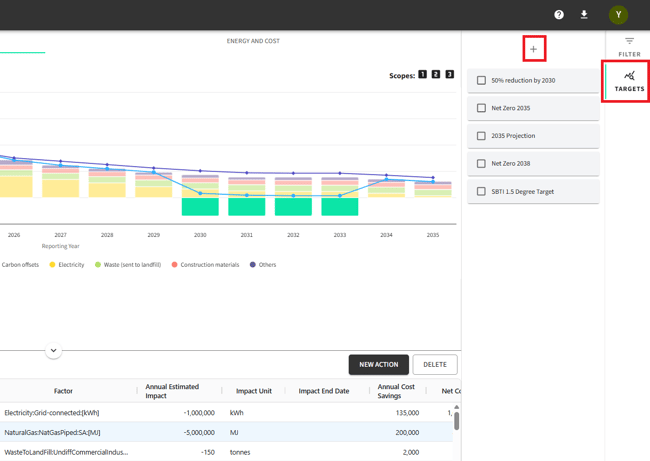Click the New Action button
Viewport: 650px width, 461px height.
coord(378,365)
